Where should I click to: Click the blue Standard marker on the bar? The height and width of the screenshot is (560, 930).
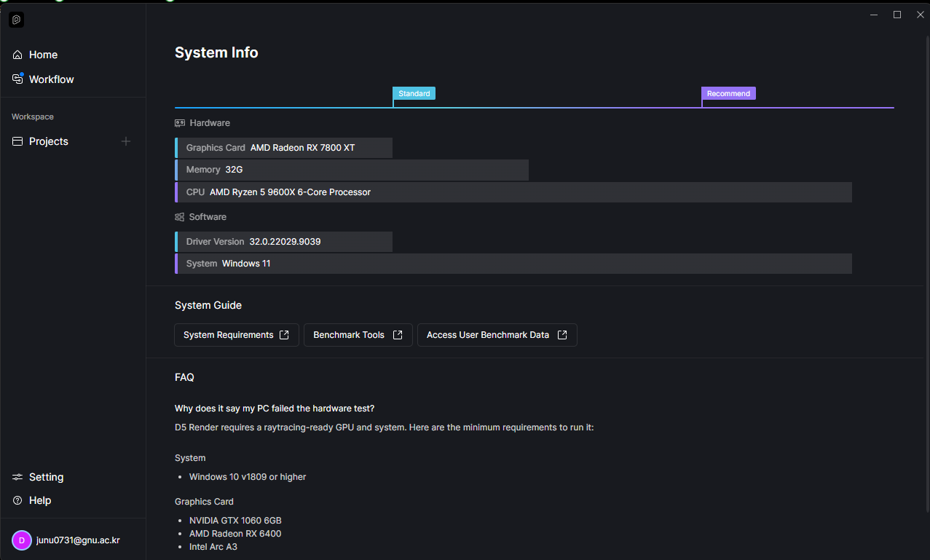[414, 93]
